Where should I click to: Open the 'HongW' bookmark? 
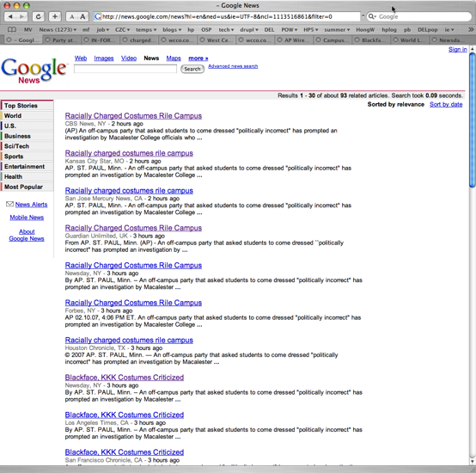(x=365, y=30)
